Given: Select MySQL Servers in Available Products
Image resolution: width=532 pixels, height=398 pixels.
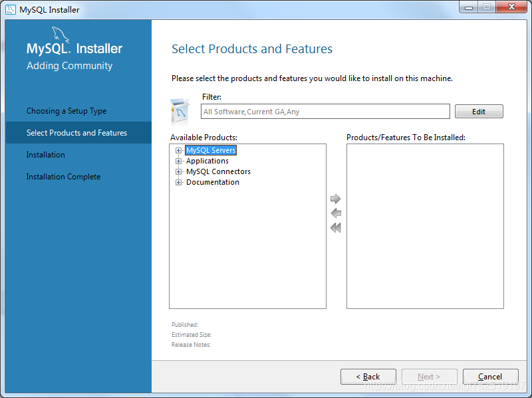Looking at the screenshot, I should click(211, 150).
